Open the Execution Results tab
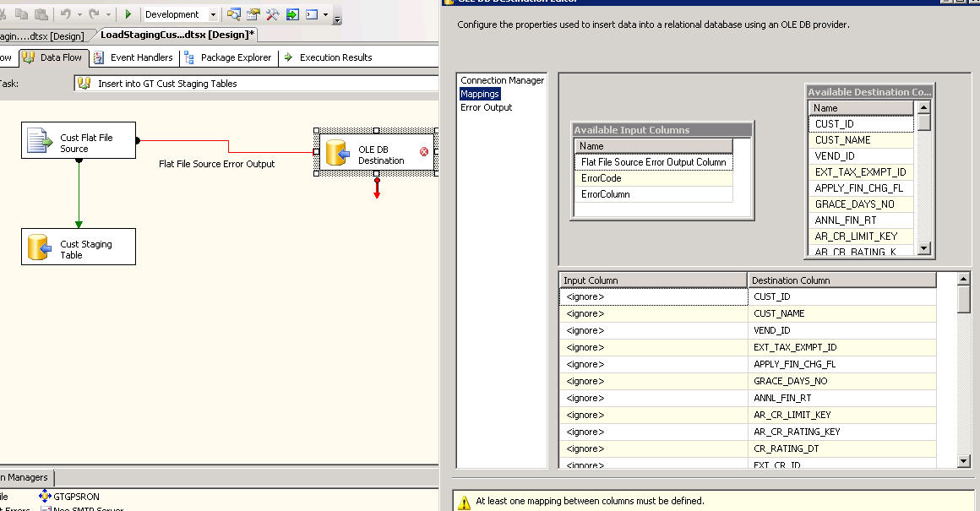 [x=328, y=57]
